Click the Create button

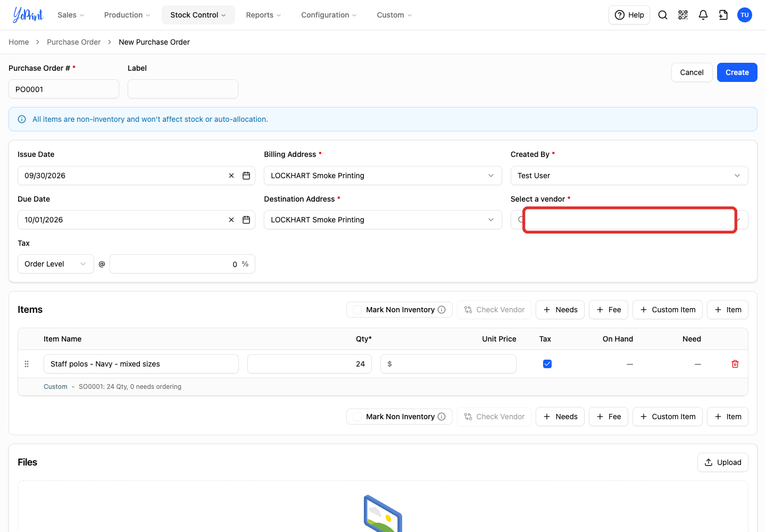[x=737, y=72]
